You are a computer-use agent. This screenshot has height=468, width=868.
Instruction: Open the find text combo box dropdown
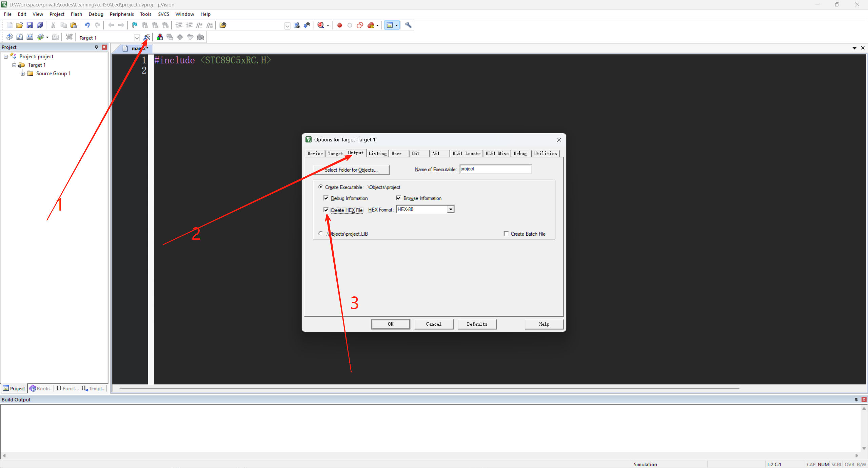pyautogui.click(x=287, y=26)
